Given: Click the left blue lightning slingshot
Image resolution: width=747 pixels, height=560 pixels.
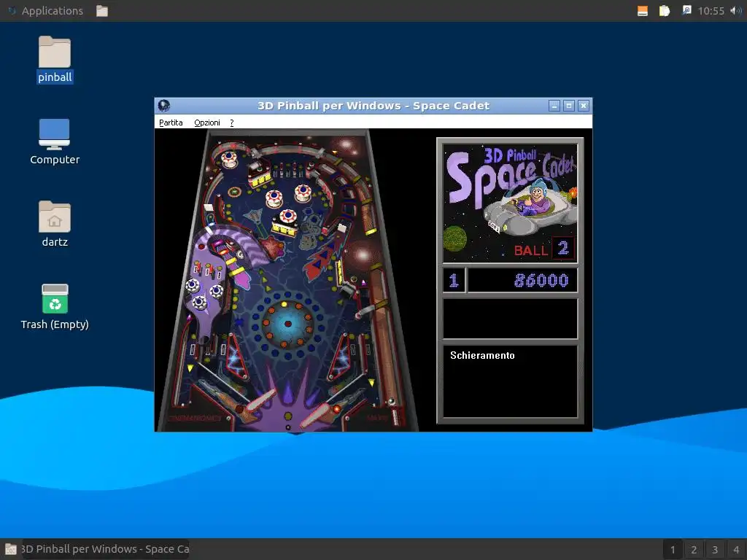Looking at the screenshot, I should point(236,357).
